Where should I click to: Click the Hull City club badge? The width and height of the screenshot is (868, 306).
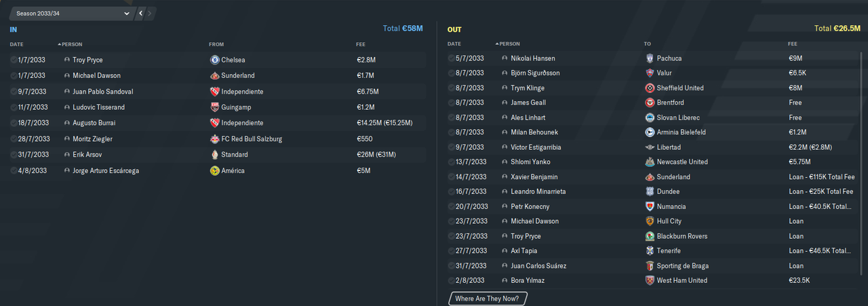click(650, 221)
